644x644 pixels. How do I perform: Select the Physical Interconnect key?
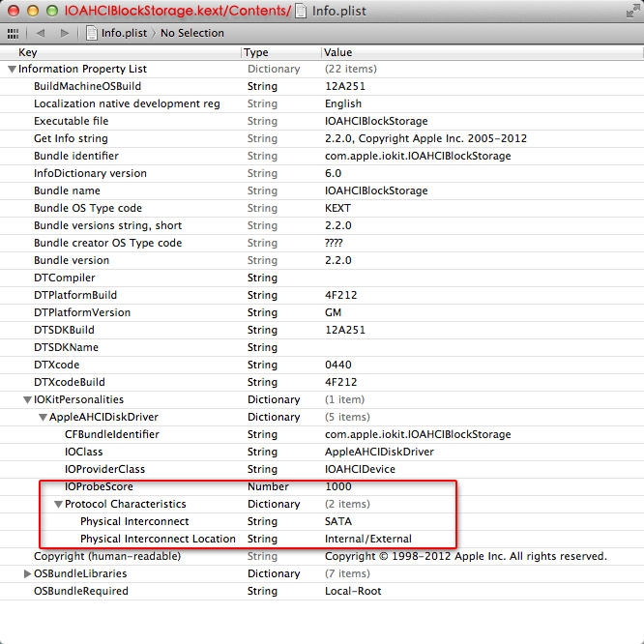[x=134, y=521]
